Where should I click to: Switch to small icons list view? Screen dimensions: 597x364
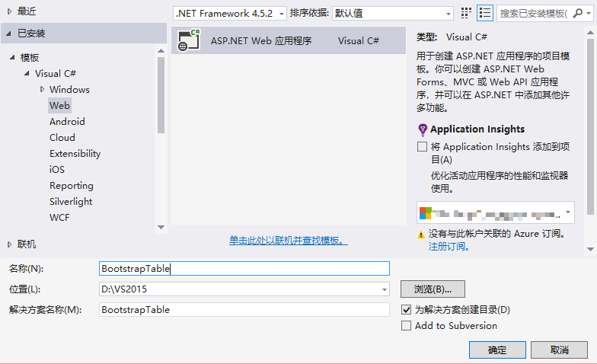click(x=485, y=14)
